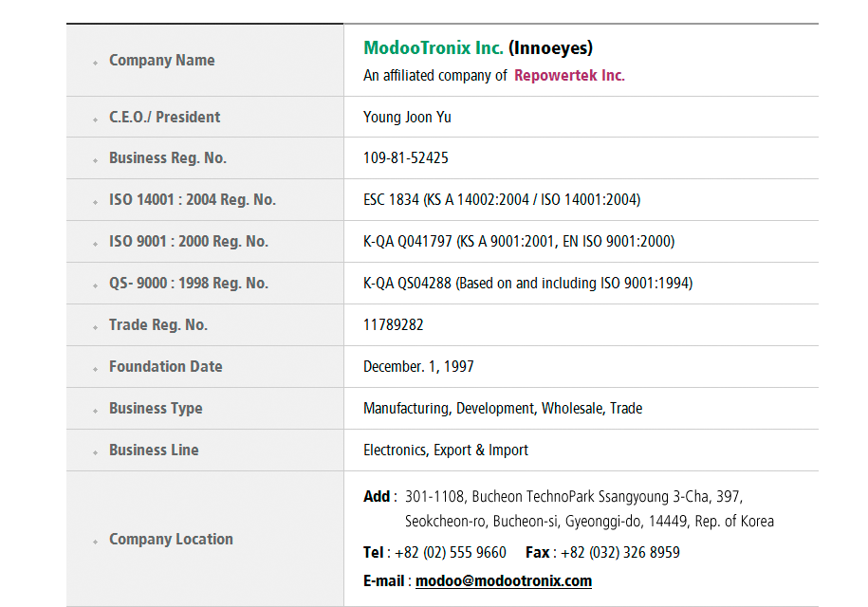Image resolution: width=868 pixels, height=607 pixels.
Task: Select the (Innoeyes) text in the heading
Action: (551, 48)
